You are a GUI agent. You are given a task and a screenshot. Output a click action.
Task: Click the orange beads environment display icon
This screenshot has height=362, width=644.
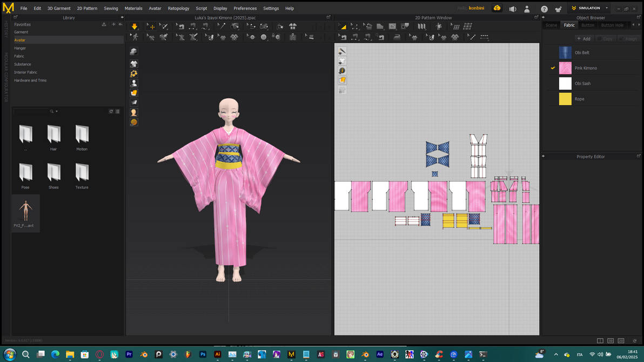click(x=134, y=73)
